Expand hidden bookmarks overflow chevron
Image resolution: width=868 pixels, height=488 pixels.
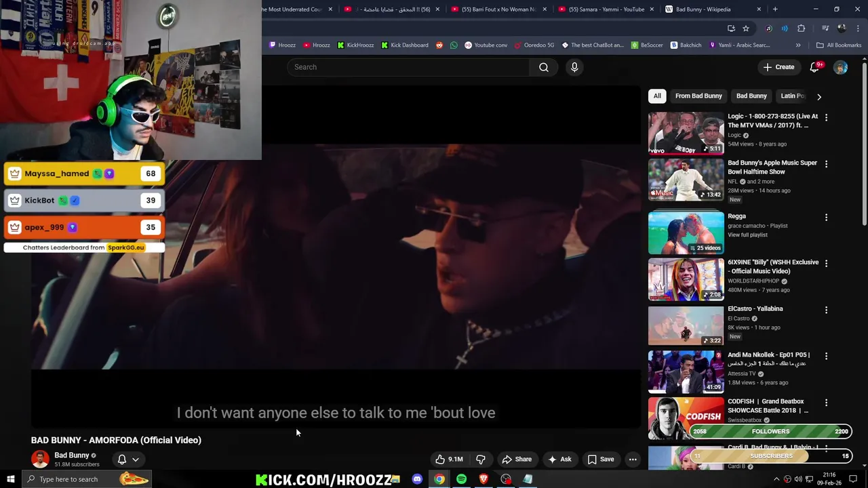798,45
